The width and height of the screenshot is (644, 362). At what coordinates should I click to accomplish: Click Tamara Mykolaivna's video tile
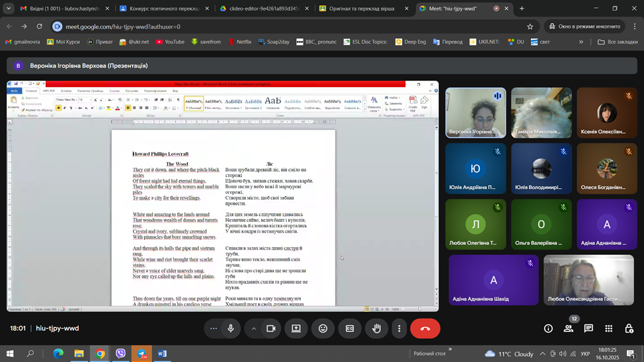(541, 112)
